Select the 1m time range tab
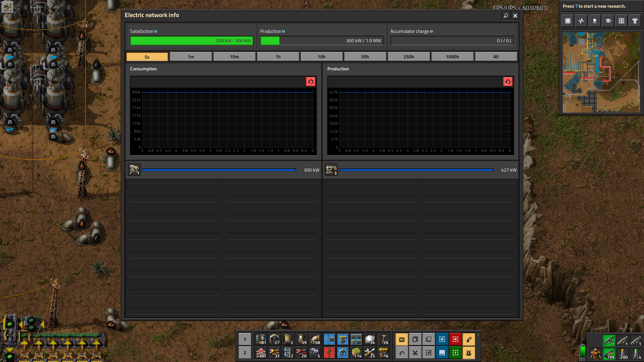The height and width of the screenshot is (362, 644). 191,57
